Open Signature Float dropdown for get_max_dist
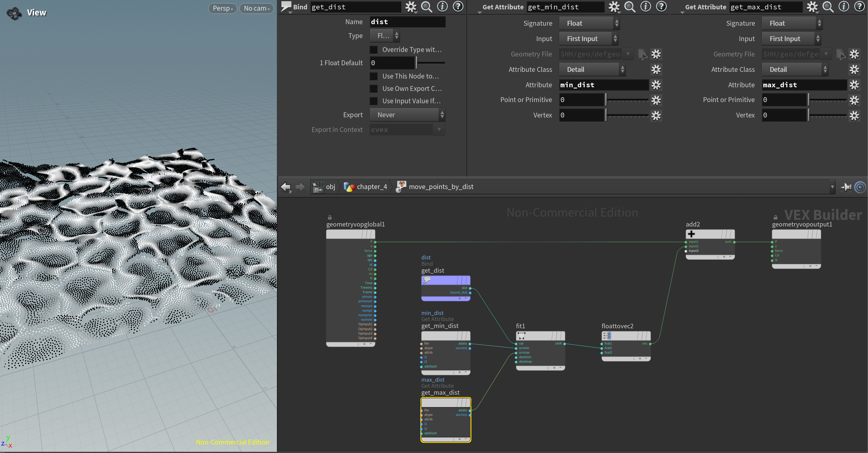The height and width of the screenshot is (453, 868). coord(791,23)
